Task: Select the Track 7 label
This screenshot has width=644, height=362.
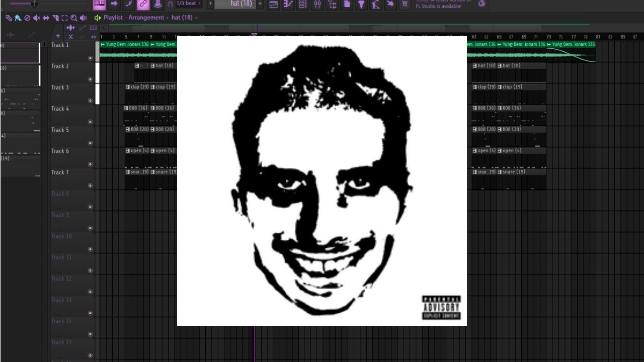Action: (60, 172)
